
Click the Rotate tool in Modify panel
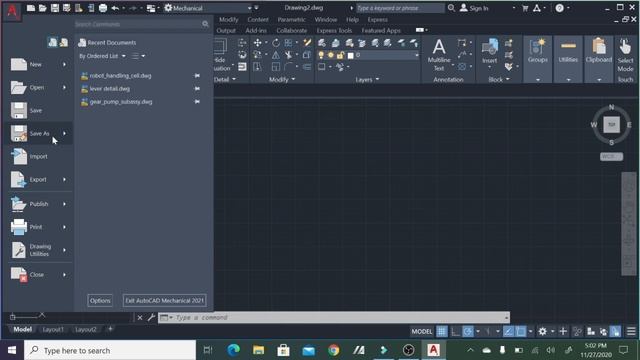(276, 43)
